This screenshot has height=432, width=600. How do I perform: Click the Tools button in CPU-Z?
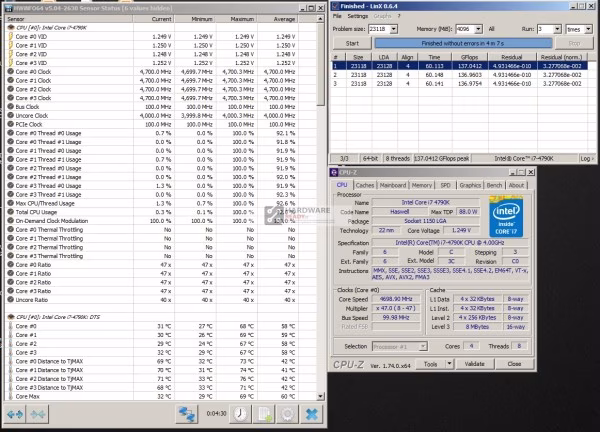[430, 364]
